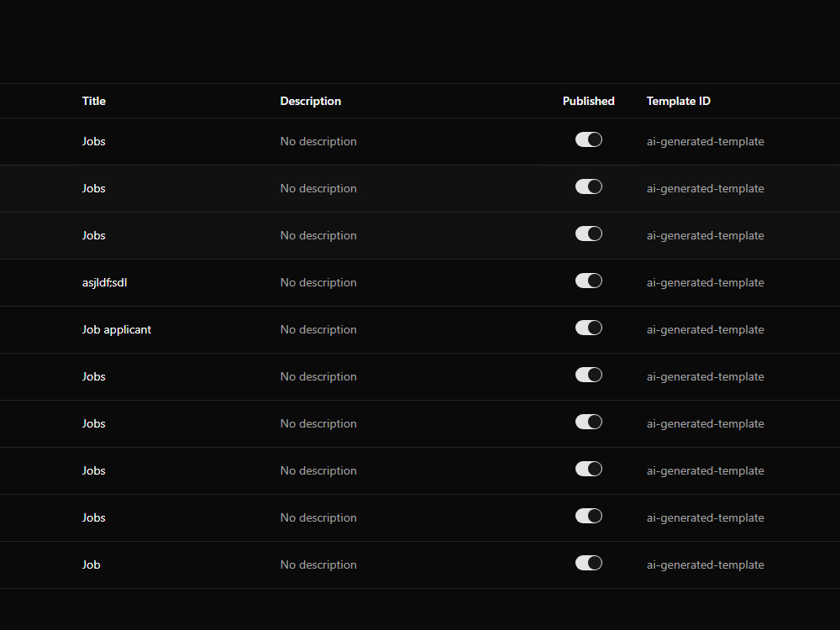Click the Template ID column header
The height and width of the screenshot is (630, 840).
coord(678,102)
